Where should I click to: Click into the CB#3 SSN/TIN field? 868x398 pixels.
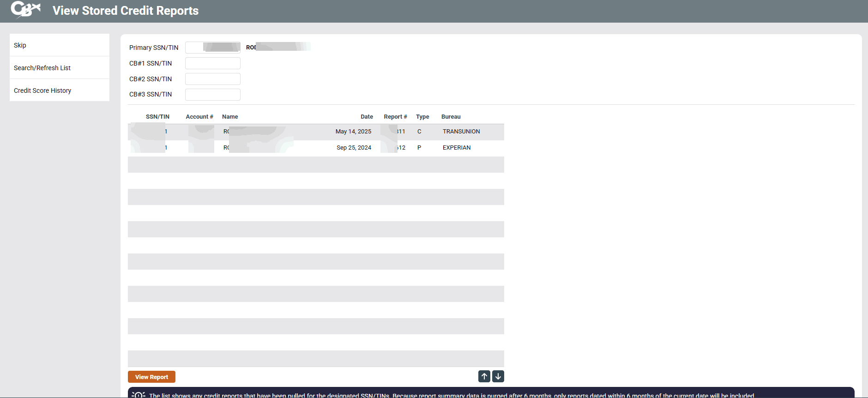click(212, 95)
